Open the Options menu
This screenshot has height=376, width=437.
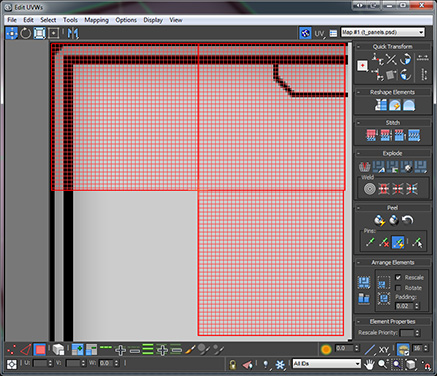pyautogui.click(x=126, y=20)
